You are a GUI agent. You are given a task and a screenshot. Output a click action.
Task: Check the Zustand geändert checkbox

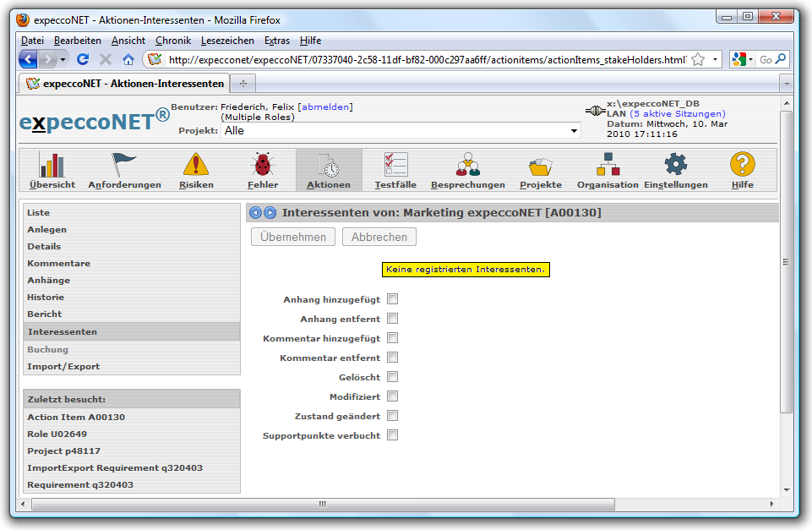click(x=392, y=416)
